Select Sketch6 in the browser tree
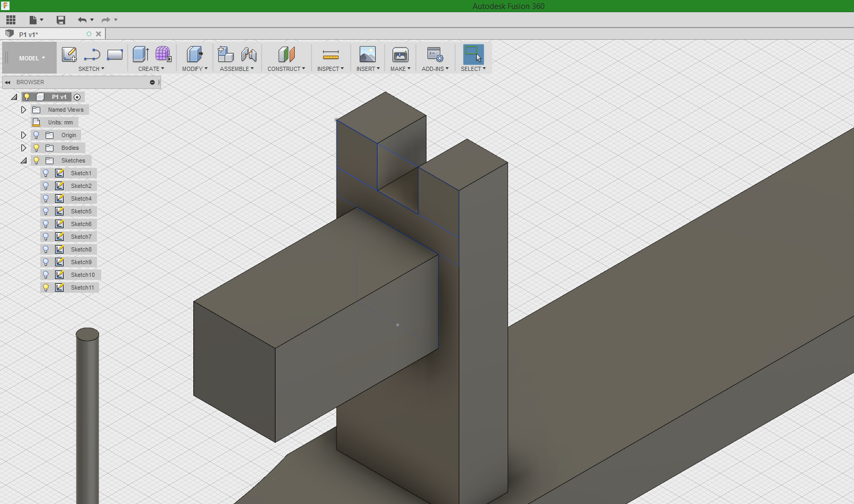This screenshot has height=504, width=854. (81, 224)
